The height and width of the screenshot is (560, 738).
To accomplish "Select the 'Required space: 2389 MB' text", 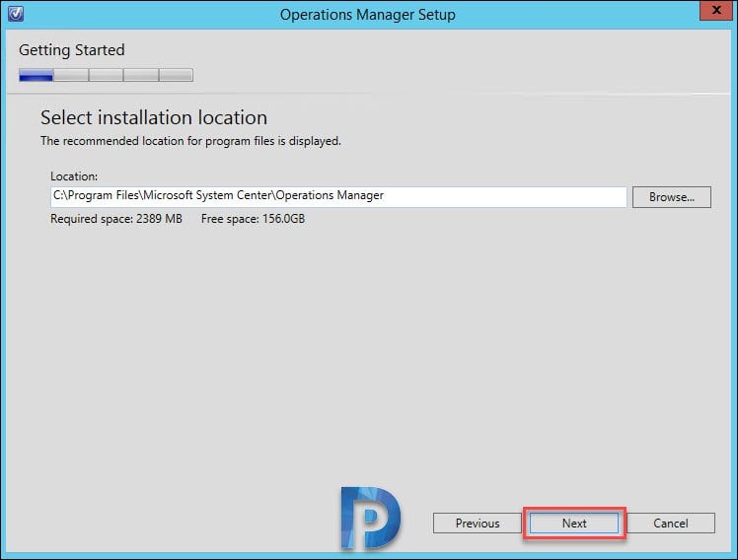I will coord(116,219).
